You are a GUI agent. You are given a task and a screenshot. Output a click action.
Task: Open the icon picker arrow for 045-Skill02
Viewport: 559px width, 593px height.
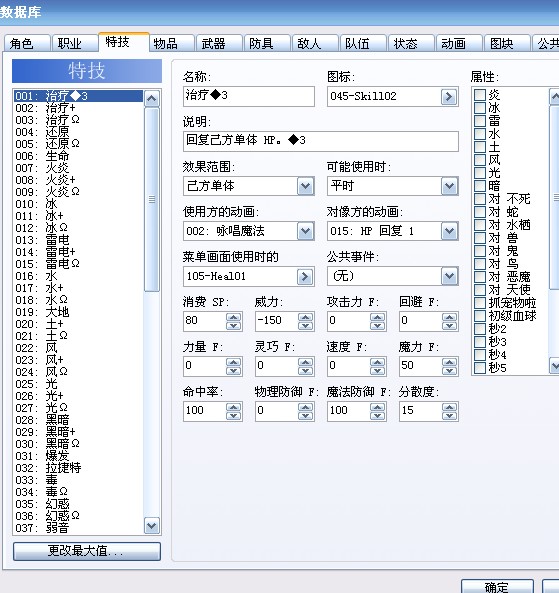(449, 97)
